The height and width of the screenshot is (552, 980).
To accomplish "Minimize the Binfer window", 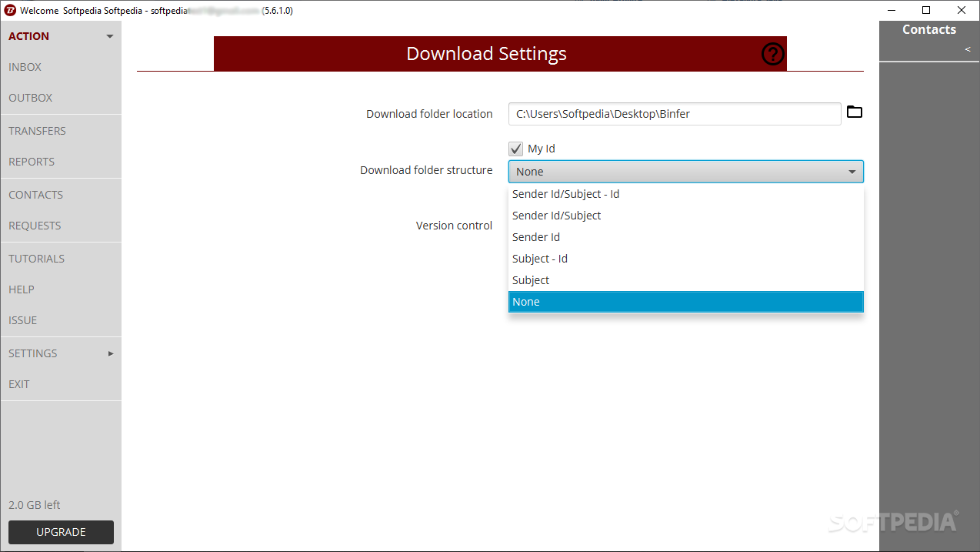I will [x=892, y=11].
